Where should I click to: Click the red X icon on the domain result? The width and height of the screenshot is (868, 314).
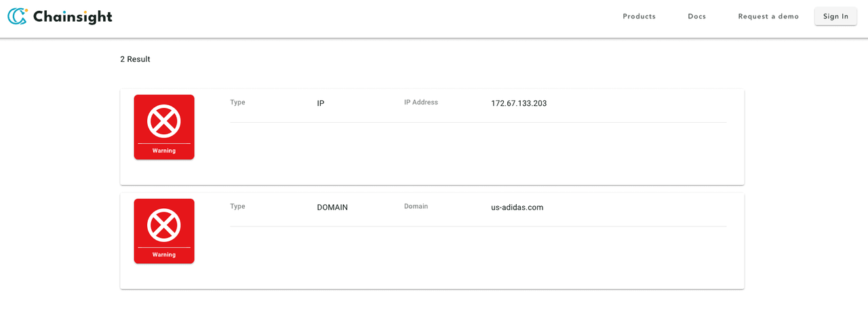pyautogui.click(x=164, y=225)
